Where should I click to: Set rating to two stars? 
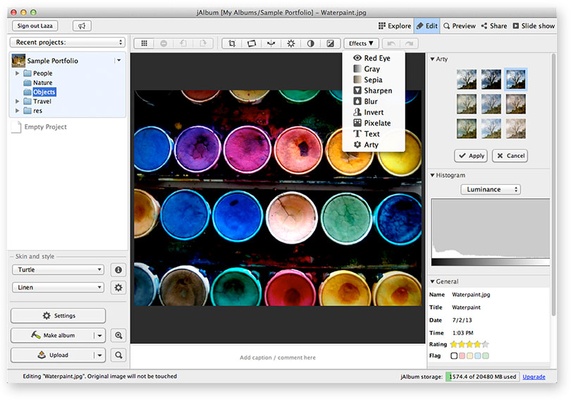[x=462, y=344]
